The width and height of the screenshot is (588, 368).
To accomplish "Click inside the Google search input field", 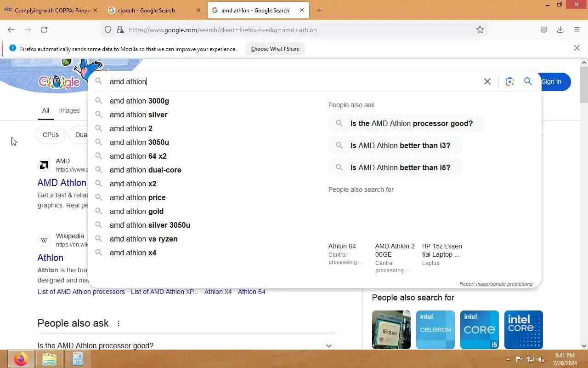I will tap(294, 81).
